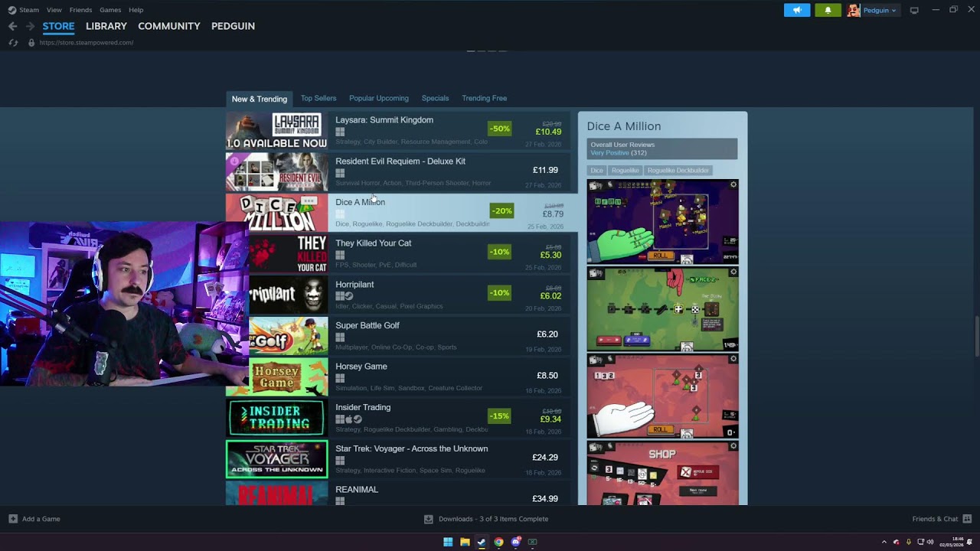Go to the LIBRARY section
This screenshot has width=980, height=551.
(106, 26)
